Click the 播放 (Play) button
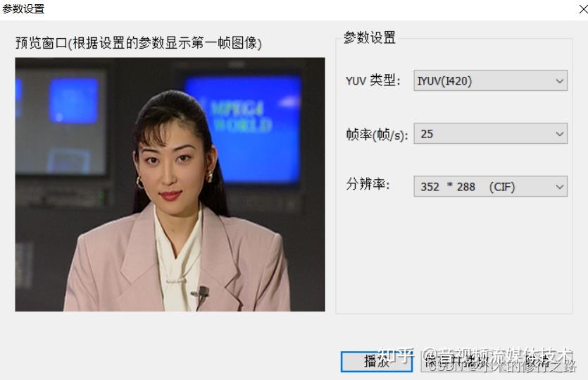This screenshot has height=380, width=588. 377,362
